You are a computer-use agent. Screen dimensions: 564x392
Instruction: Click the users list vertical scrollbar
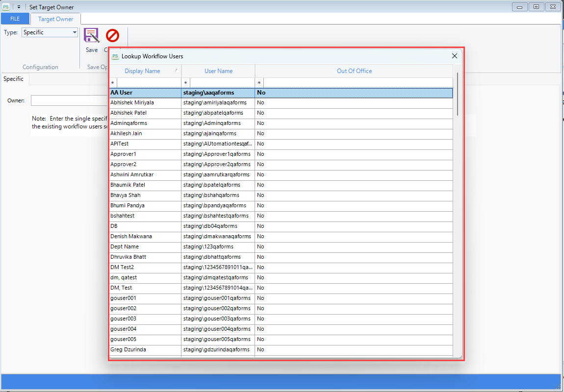click(x=458, y=94)
